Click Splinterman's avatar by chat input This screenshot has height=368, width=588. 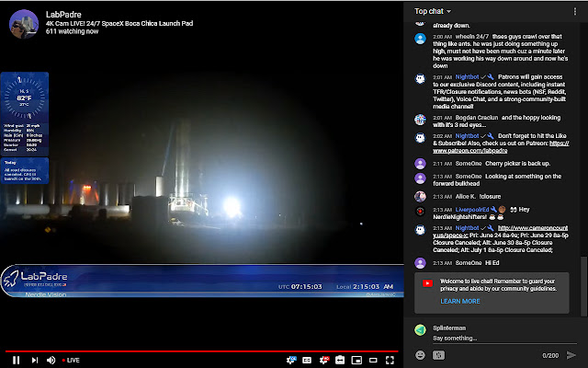421,329
